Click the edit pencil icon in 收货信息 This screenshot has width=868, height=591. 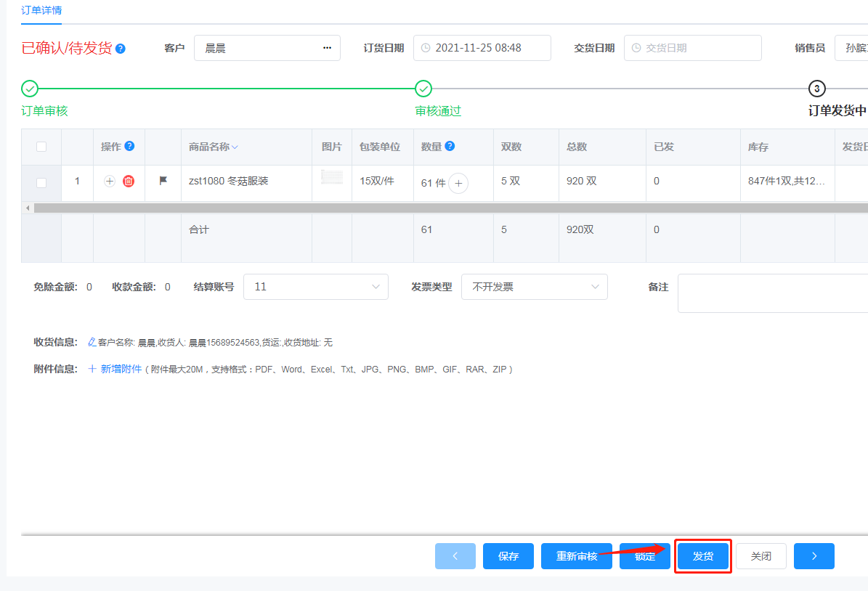click(x=92, y=342)
